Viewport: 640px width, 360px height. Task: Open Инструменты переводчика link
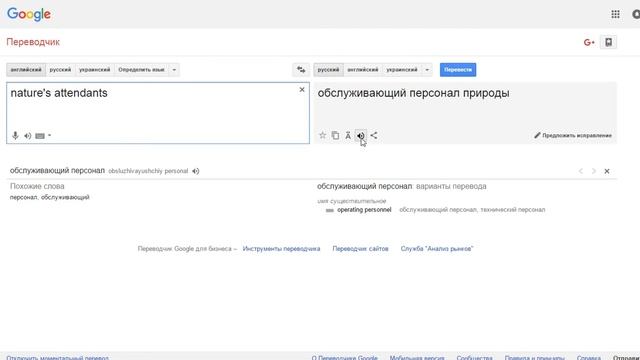point(281,249)
